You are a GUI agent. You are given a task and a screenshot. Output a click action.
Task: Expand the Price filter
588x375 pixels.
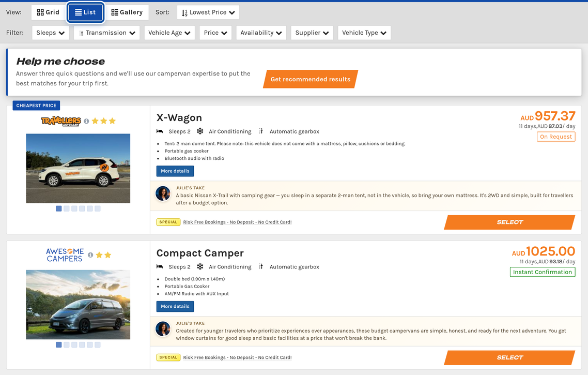[215, 33]
